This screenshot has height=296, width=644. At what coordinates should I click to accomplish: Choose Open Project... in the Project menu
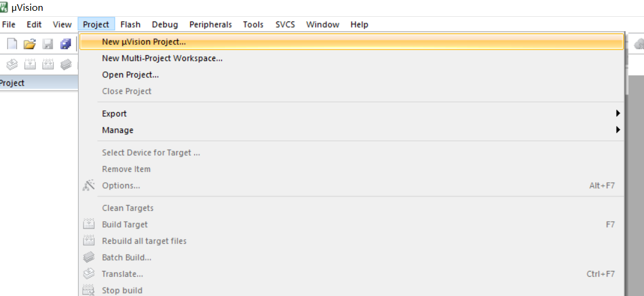click(x=351, y=75)
